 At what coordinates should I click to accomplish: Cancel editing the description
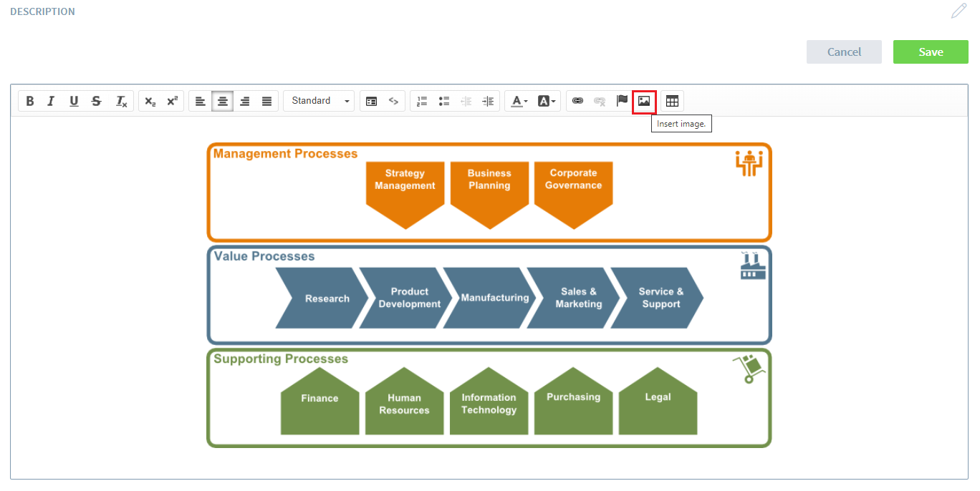[x=844, y=52]
